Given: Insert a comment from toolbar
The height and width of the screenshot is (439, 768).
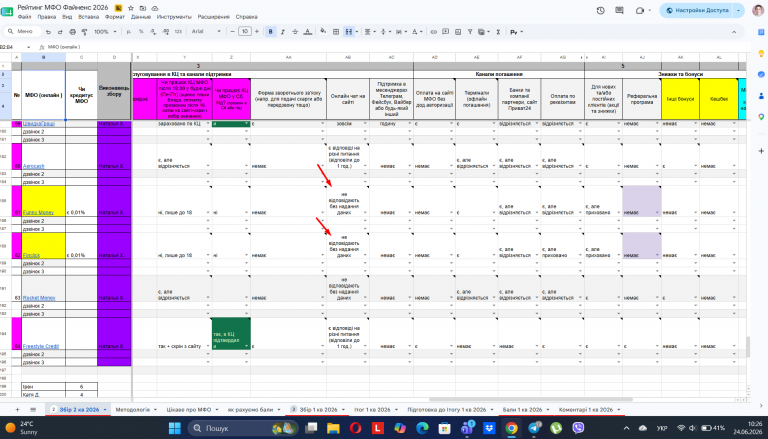Looking at the screenshot, I should click(x=446, y=32).
